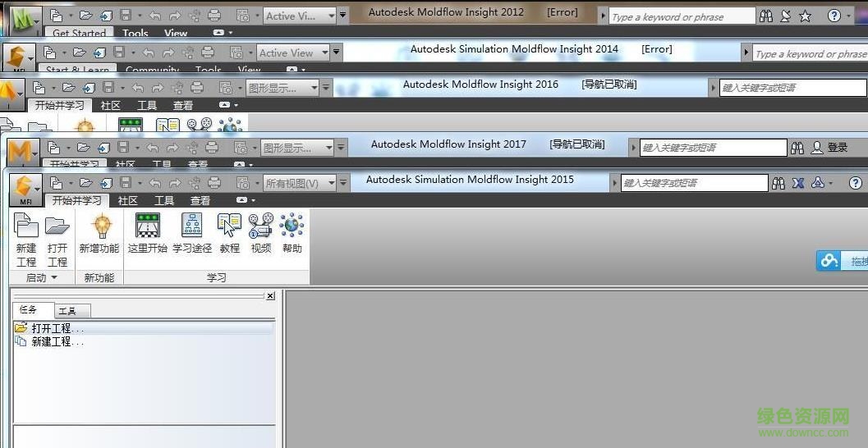Open customize quick access arrow in Insight 2012
The width and height of the screenshot is (868, 448).
point(343,16)
